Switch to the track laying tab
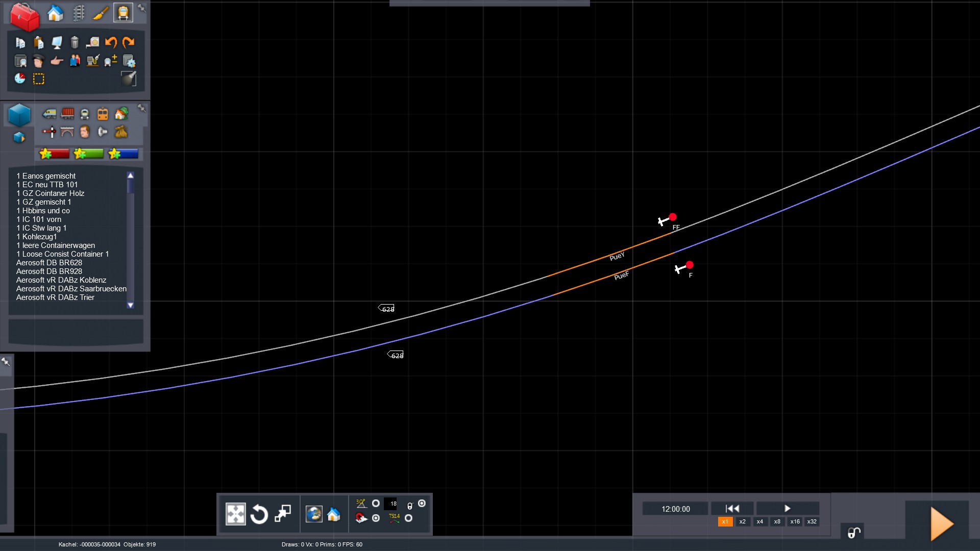The width and height of the screenshot is (980, 551). 79,13
